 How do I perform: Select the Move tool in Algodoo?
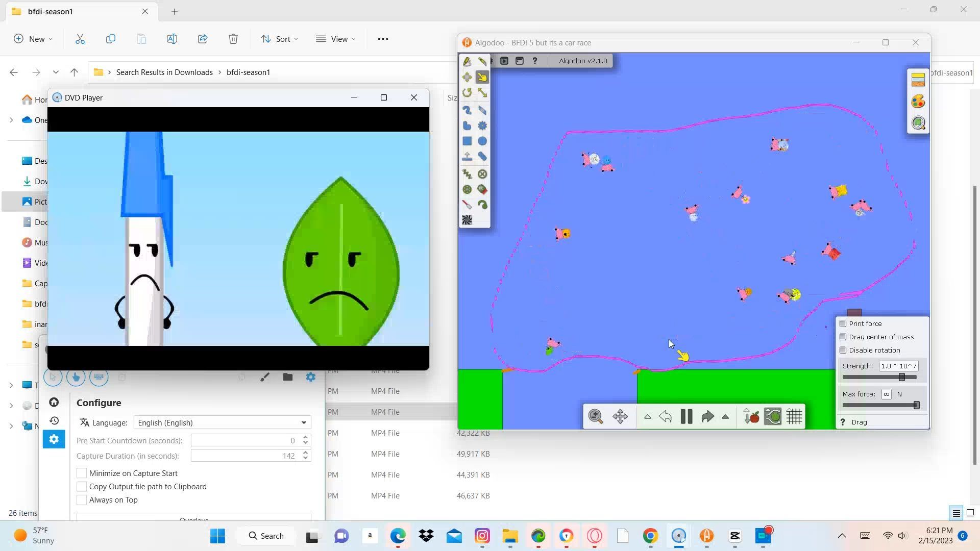(x=467, y=77)
